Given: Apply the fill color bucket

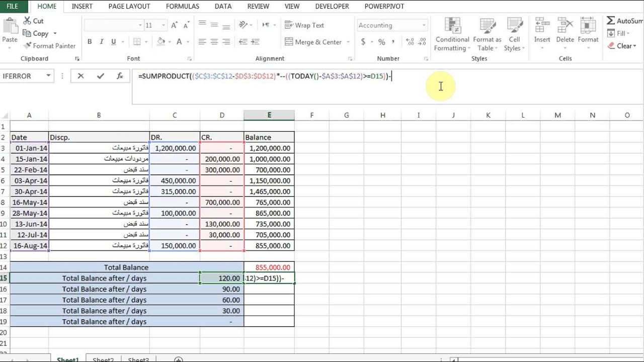Looking at the screenshot, I should (x=161, y=42).
